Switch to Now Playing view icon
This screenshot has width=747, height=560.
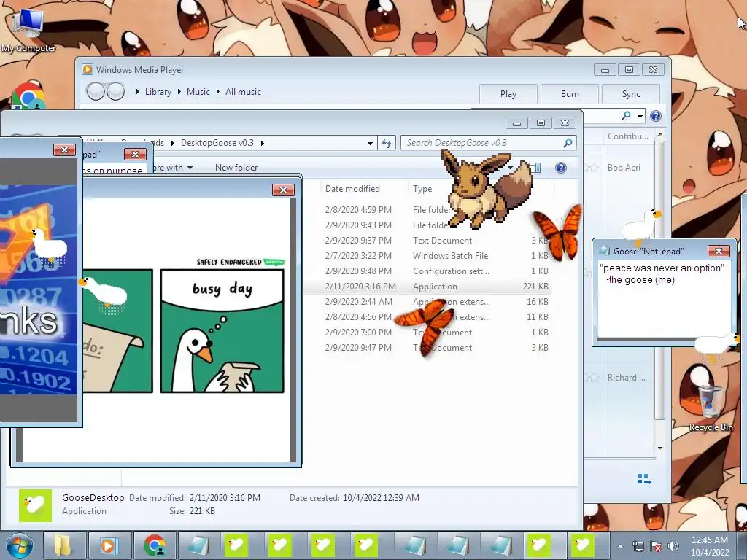coord(644,479)
